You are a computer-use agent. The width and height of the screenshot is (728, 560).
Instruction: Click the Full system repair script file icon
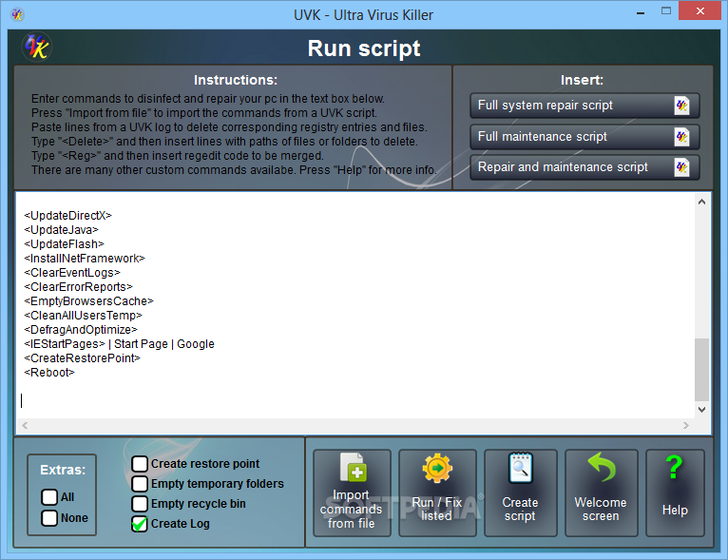point(681,106)
